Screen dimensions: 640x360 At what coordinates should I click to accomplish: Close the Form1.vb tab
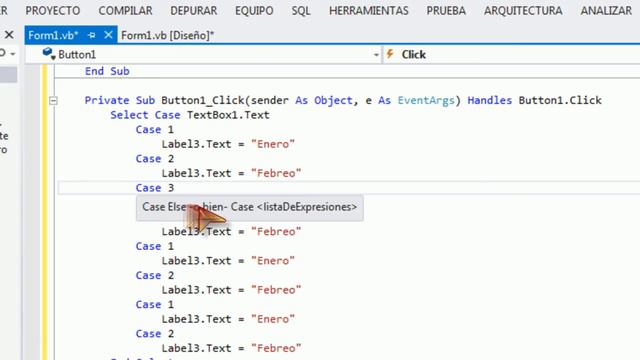(x=108, y=35)
